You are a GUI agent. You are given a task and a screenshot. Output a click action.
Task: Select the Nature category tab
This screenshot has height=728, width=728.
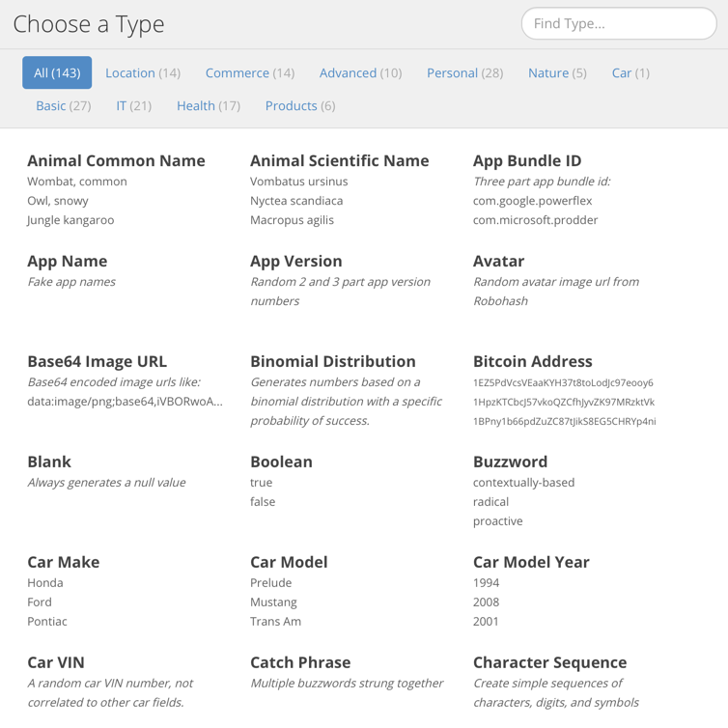557,72
